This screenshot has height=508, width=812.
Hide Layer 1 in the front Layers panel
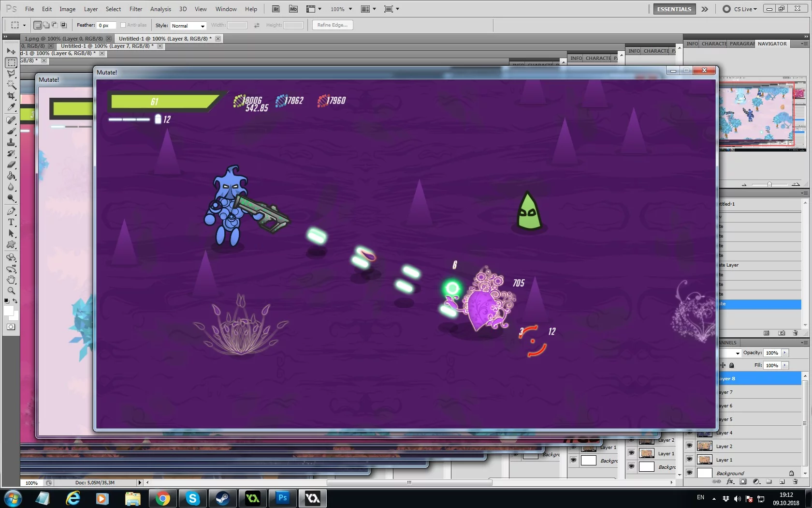(689, 460)
